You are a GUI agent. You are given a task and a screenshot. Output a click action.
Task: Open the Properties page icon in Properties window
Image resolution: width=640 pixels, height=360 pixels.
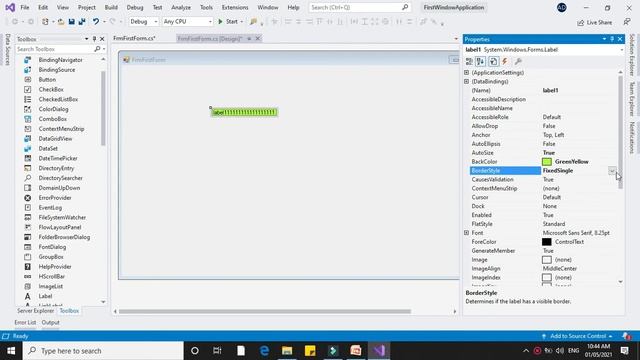point(493,61)
